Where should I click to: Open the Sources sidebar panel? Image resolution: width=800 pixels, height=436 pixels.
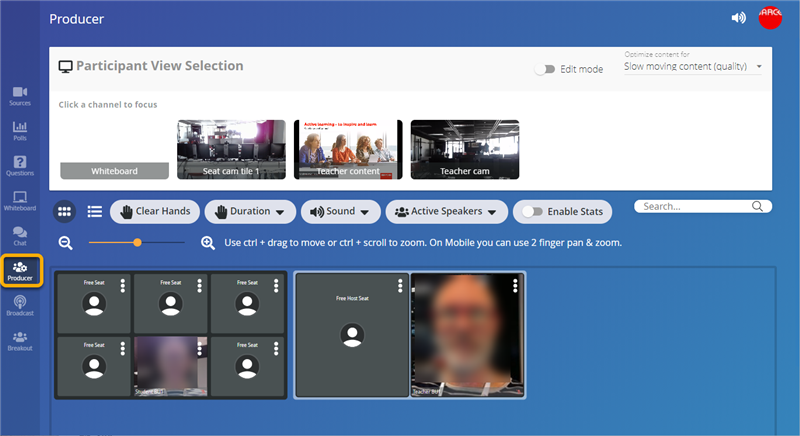[x=20, y=96]
